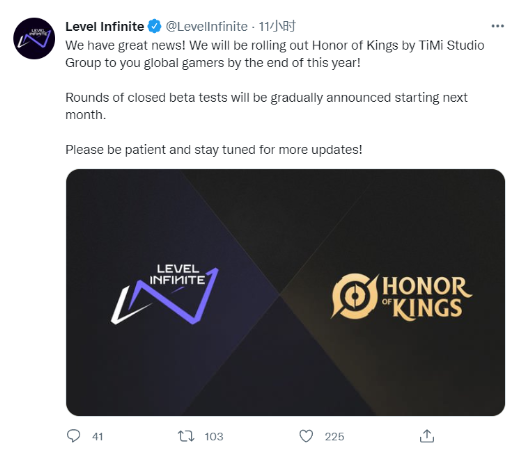This screenshot has width=526, height=454.
Task: Click the share upload icon
Action: (427, 436)
